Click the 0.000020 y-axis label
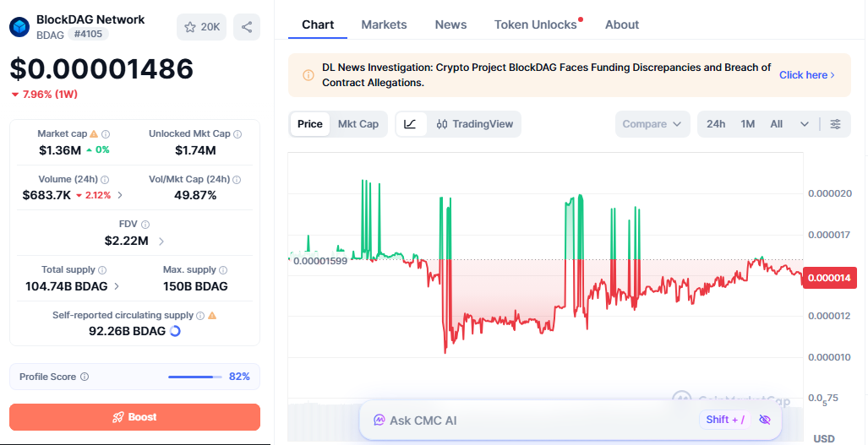 [830, 193]
